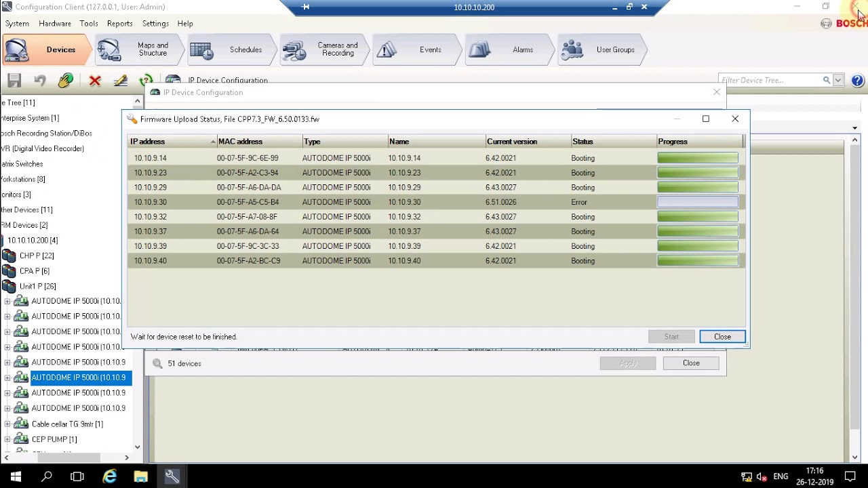Open the Help menu
This screenshot has width=868, height=488.
pos(185,24)
